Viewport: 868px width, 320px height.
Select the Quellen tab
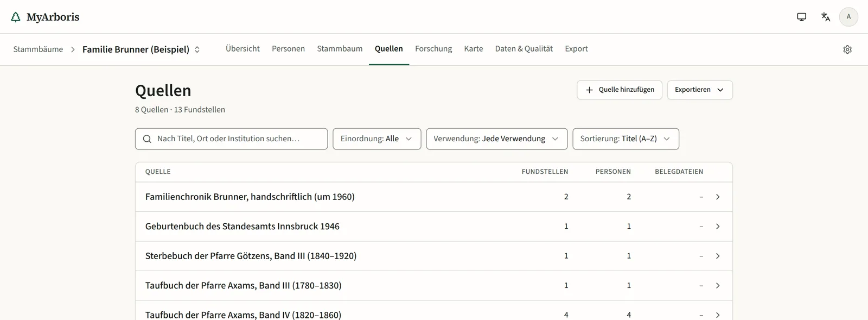(x=389, y=49)
